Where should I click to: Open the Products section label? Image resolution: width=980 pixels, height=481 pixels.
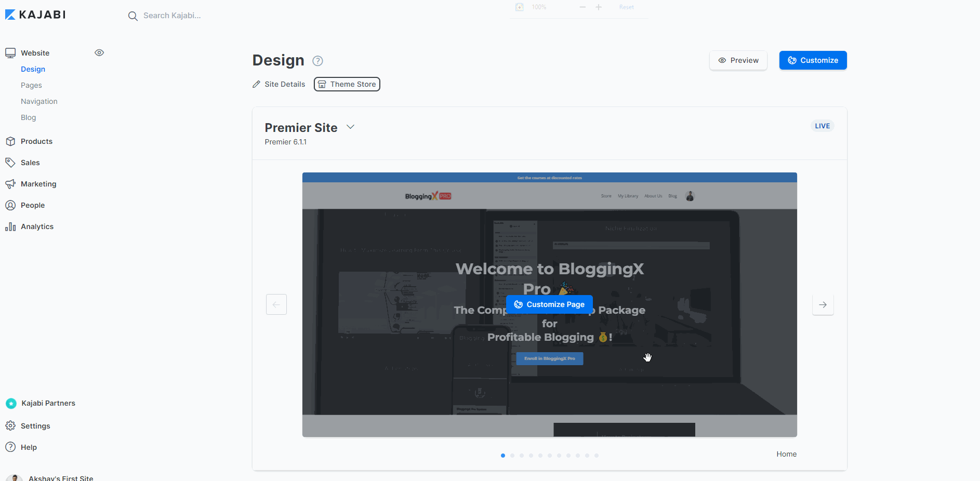[x=36, y=141]
